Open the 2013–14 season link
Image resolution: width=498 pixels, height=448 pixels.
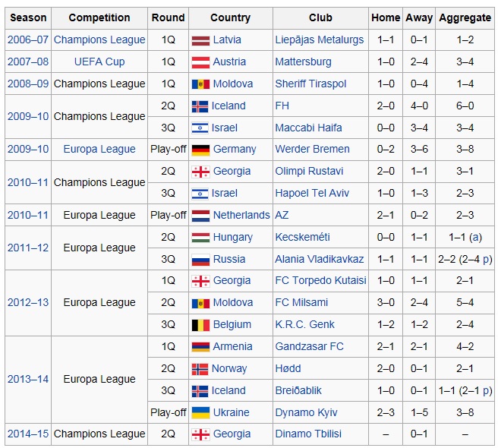28,379
